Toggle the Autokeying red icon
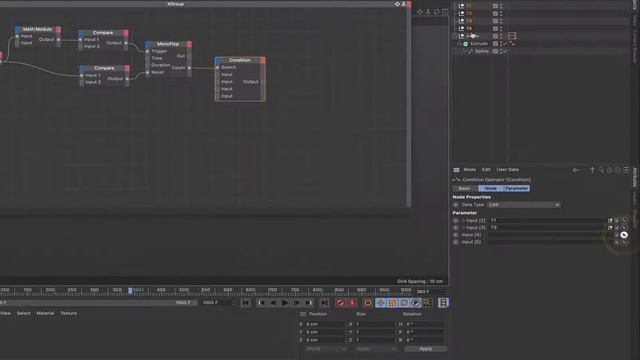640x360 pixels. pos(352,303)
